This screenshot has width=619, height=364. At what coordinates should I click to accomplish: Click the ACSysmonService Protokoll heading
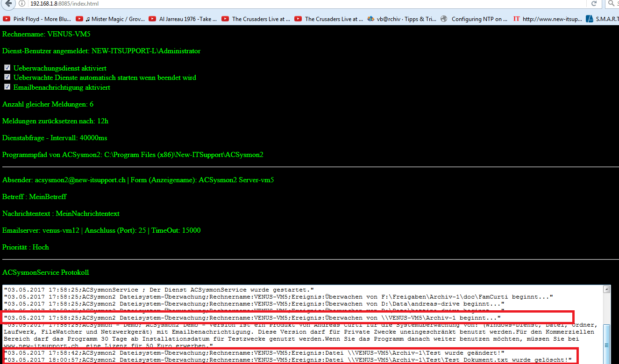tap(46, 272)
